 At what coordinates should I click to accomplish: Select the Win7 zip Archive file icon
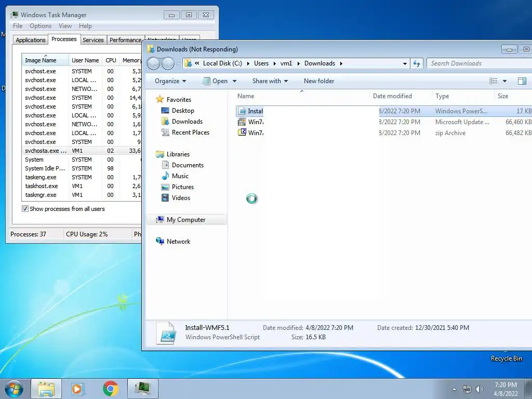point(242,132)
